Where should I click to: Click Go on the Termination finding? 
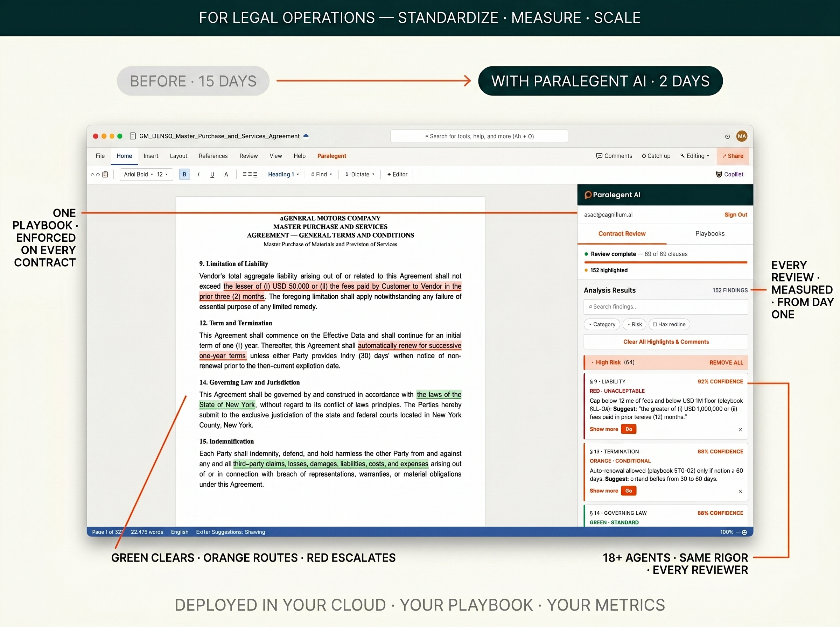(x=629, y=491)
